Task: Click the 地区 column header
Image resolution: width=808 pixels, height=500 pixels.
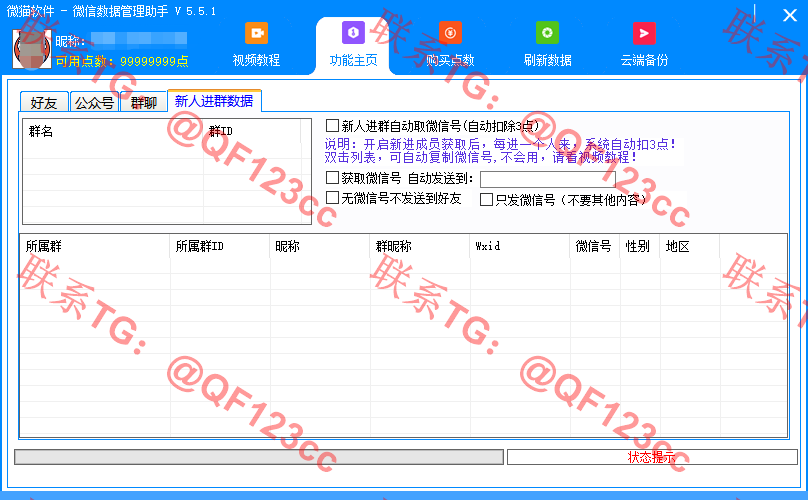Action: tap(689, 246)
